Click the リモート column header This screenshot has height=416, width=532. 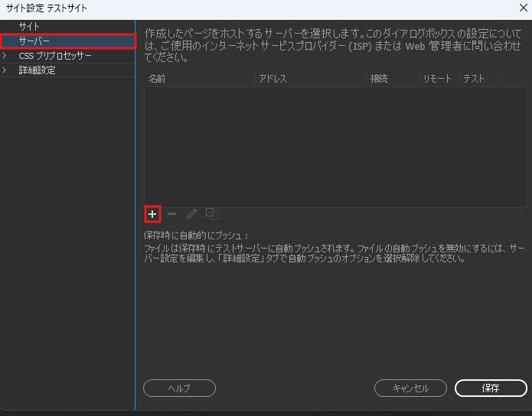pos(440,79)
